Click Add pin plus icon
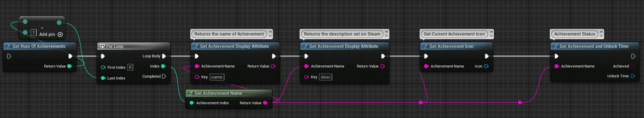Image resolution: width=644 pixels, height=118 pixels. (x=60, y=34)
